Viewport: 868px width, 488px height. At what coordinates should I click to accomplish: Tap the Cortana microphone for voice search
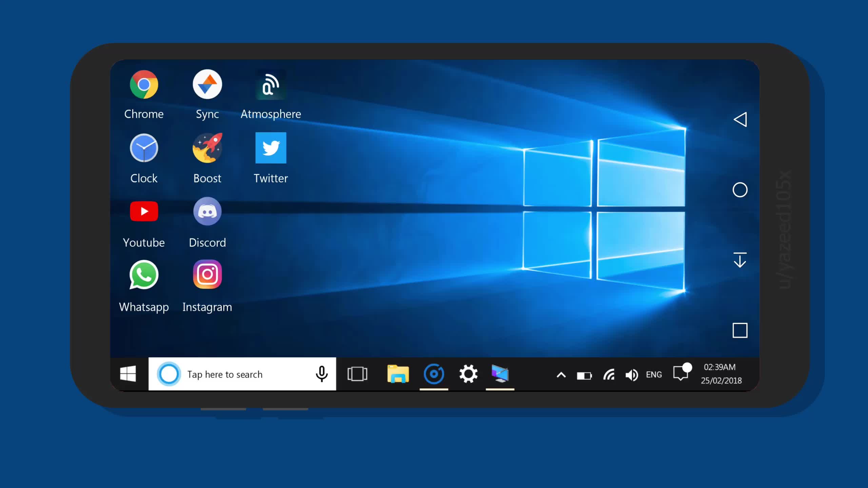(x=321, y=374)
